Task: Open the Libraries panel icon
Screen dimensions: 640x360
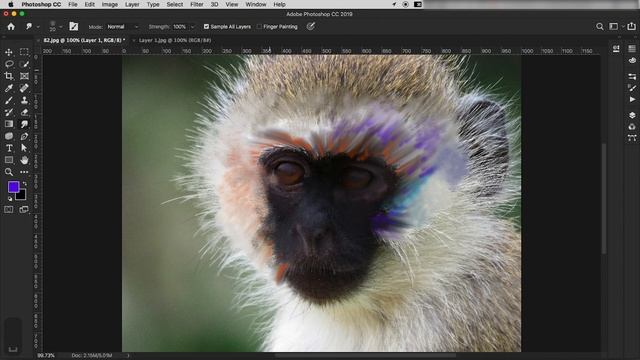Action: tap(632, 49)
